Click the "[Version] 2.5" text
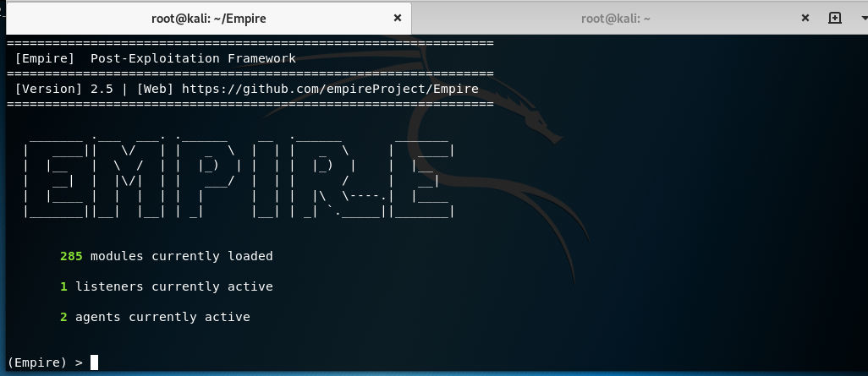Image resolution: width=868 pixels, height=376 pixels. pos(63,89)
